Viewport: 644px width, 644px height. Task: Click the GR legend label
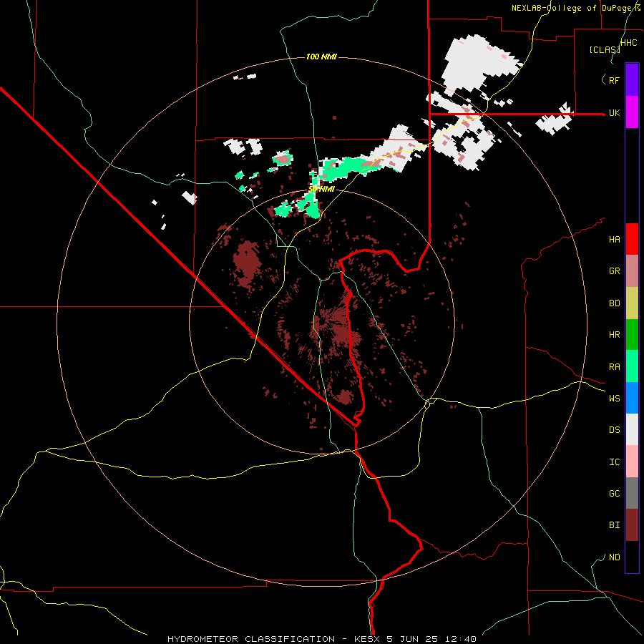click(614, 271)
